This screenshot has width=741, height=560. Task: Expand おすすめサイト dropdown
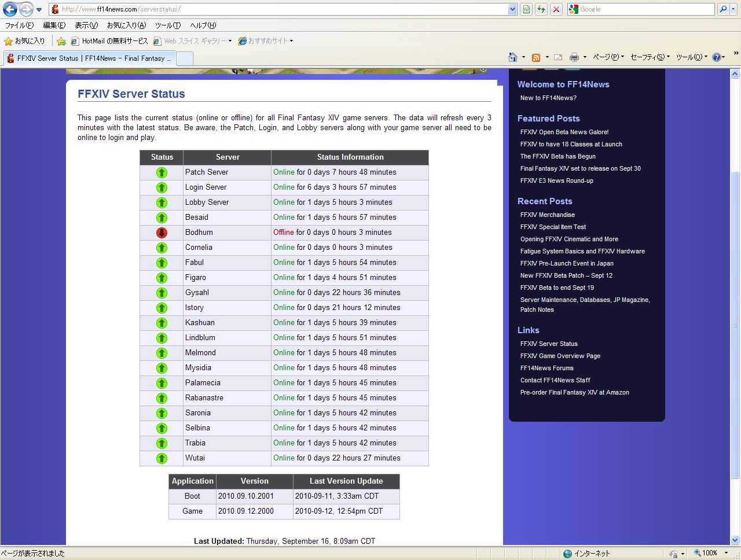pyautogui.click(x=291, y=41)
